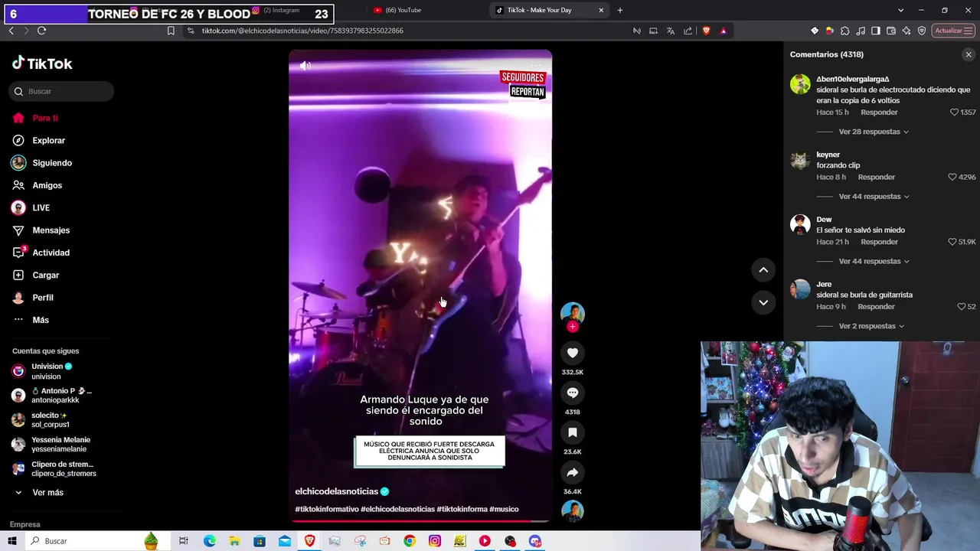Expand Ver 44 respuestas under keyner
The height and width of the screenshot is (551, 980).
[874, 197]
